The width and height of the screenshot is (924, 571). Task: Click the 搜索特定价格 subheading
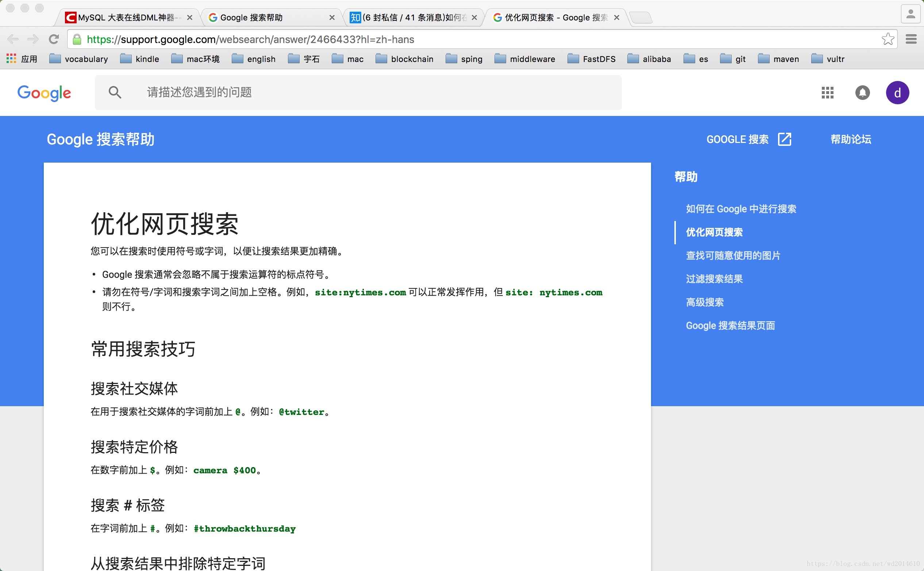point(134,447)
